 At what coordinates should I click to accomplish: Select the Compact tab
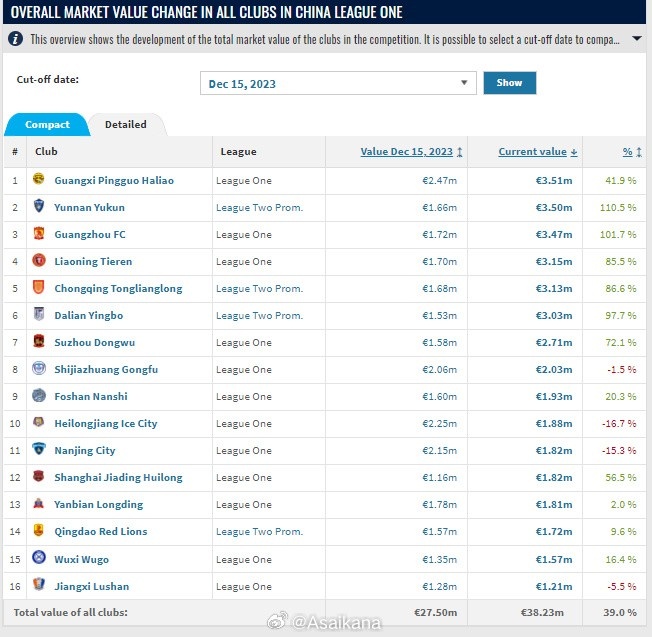tap(46, 125)
